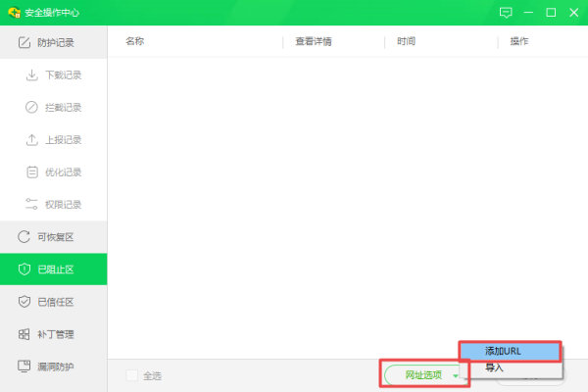This screenshot has width=588, height=392.
Task: Click the 下载记录 download arrow icon
Action: [x=32, y=75]
